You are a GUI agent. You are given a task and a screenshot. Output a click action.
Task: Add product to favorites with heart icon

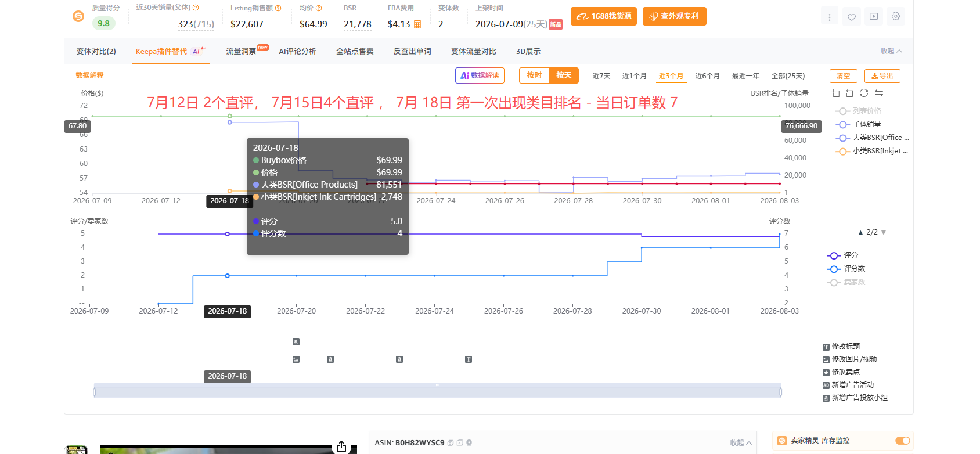tap(851, 17)
